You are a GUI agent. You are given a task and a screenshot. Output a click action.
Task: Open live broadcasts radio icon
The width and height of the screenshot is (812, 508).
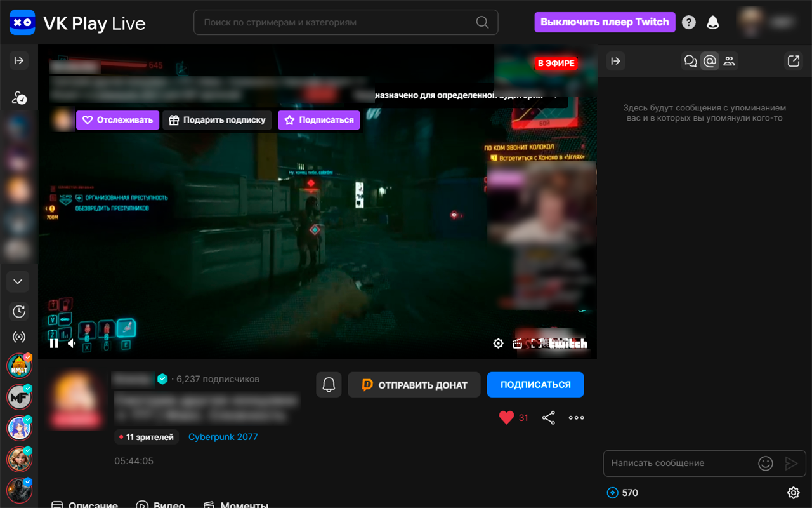click(x=19, y=337)
